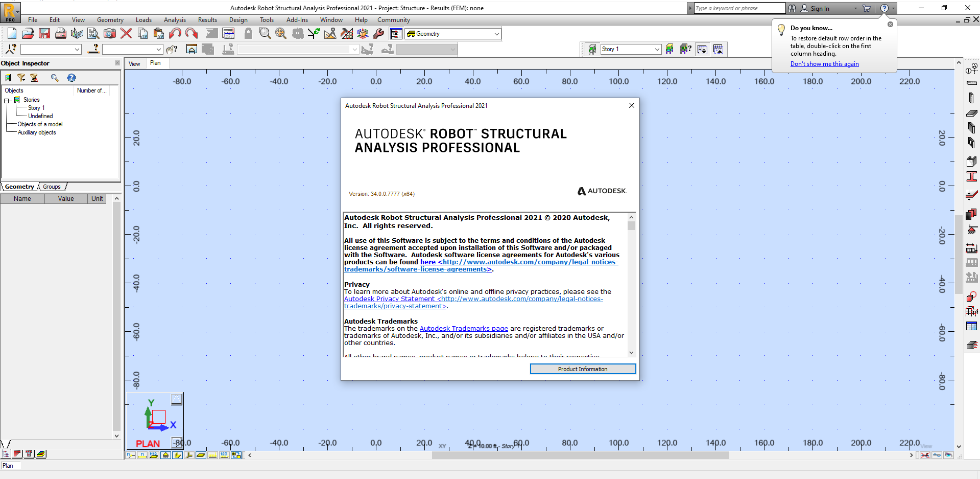Screen dimensions: 980x479
Task: Click the red X delete icon
Action: coord(126,34)
